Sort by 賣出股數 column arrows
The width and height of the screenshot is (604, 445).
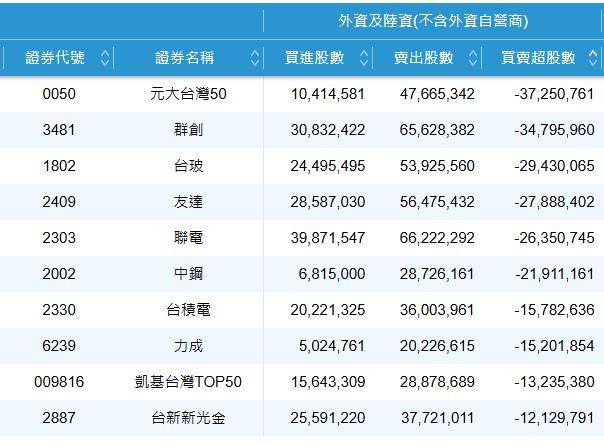click(x=473, y=58)
